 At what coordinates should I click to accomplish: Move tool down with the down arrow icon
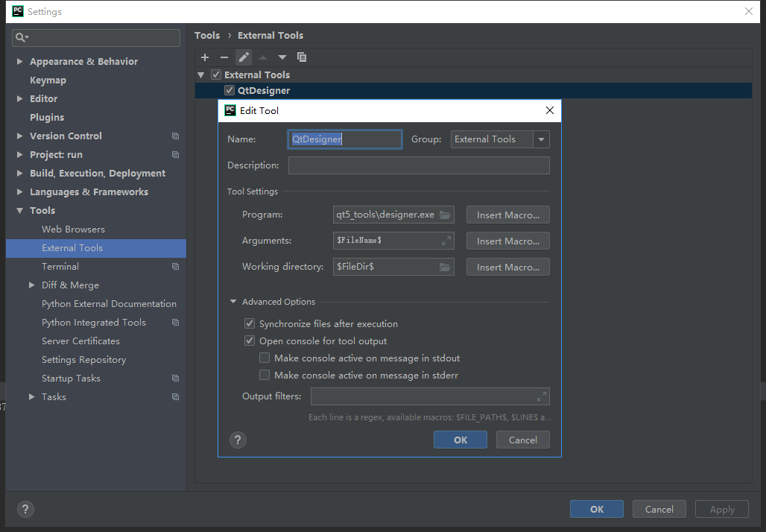point(282,57)
